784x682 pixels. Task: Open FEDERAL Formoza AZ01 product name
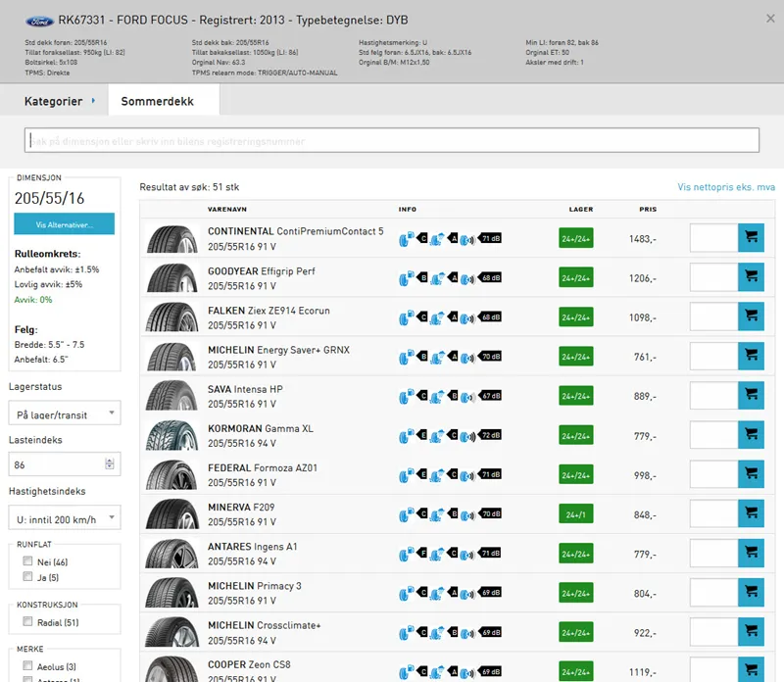[x=263, y=468]
